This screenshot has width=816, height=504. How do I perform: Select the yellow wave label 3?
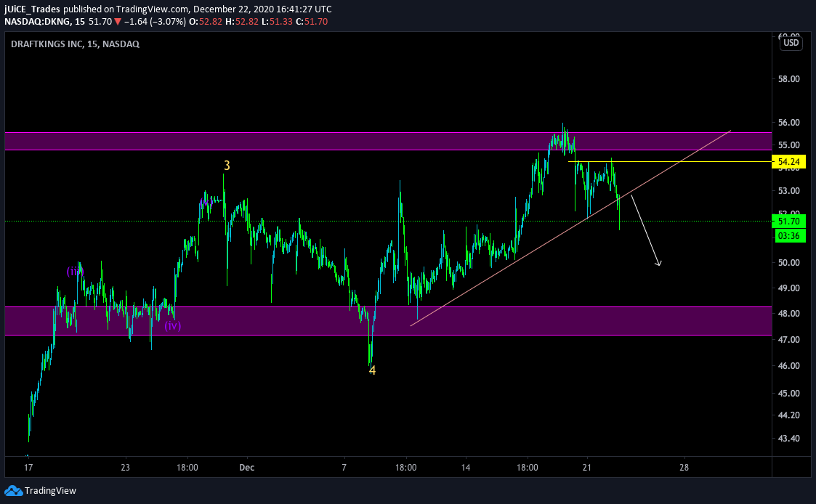coord(227,166)
